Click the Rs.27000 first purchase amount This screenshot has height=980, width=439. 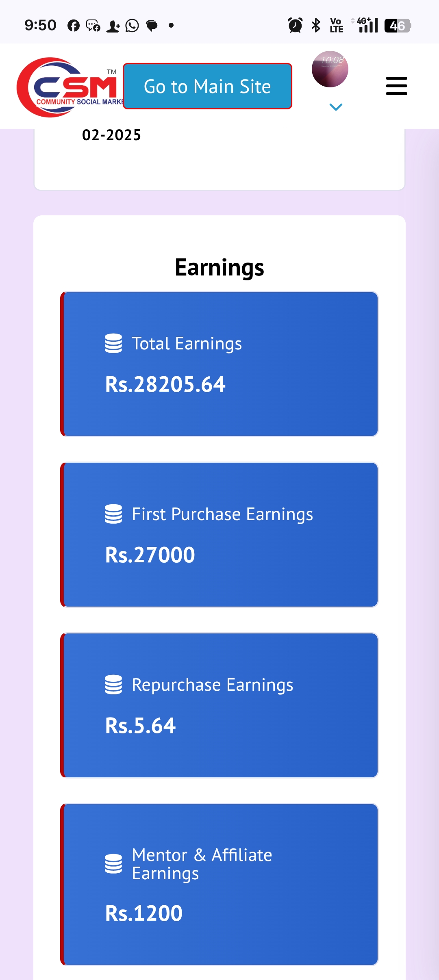pyautogui.click(x=150, y=555)
